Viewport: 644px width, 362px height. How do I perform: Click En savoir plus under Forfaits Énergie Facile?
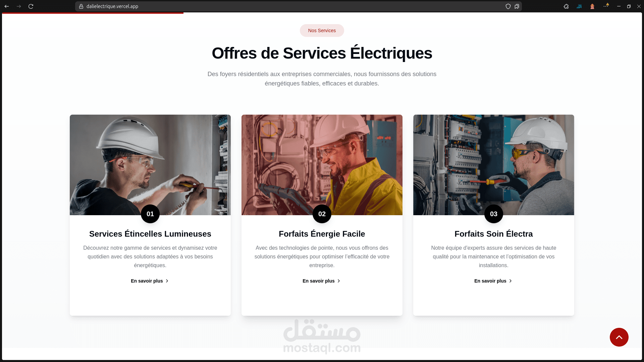(322, 281)
